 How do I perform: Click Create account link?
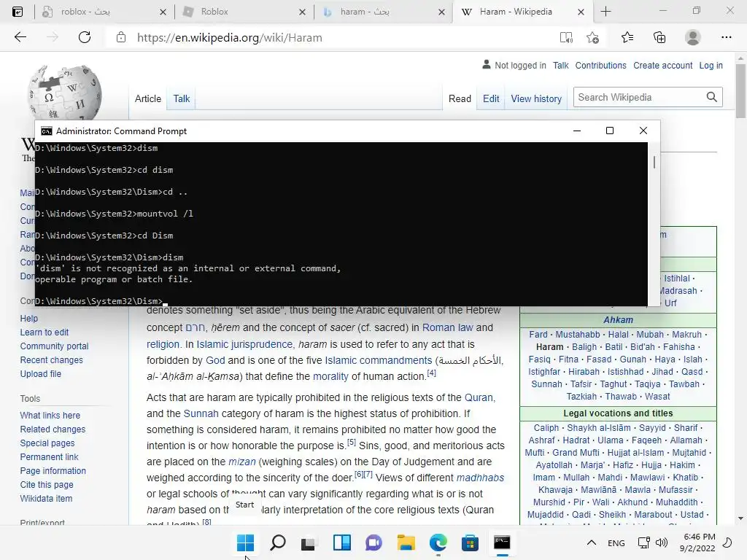(662, 65)
